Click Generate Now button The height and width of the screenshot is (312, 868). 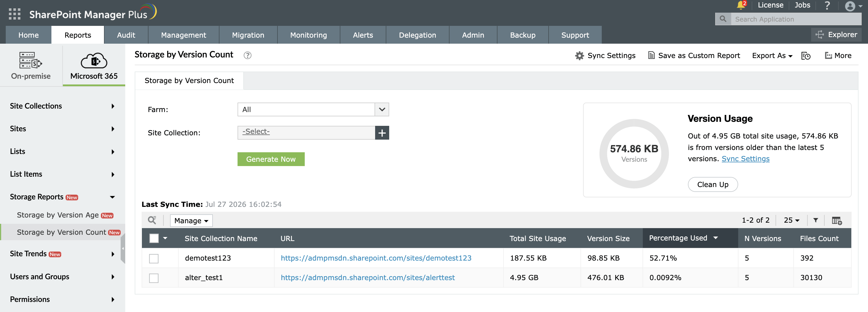point(271,159)
